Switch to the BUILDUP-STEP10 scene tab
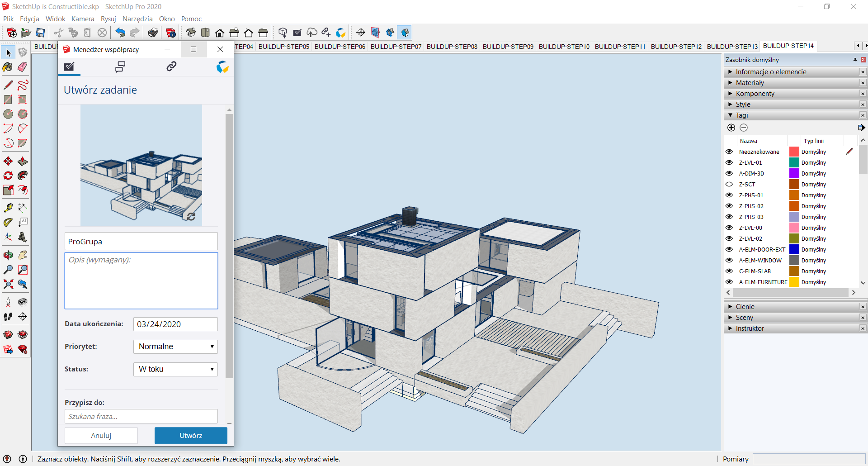The image size is (868, 466). point(564,47)
